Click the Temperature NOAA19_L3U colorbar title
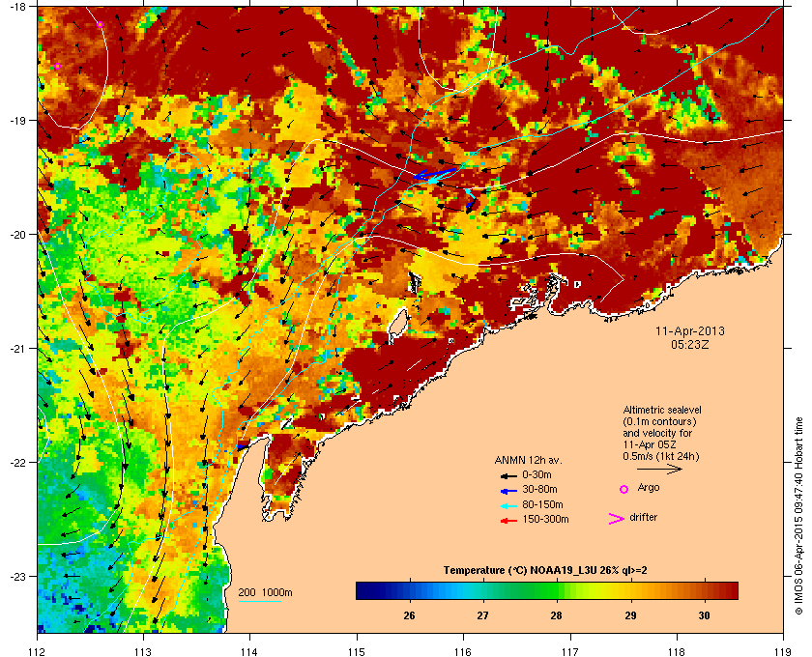812x657 pixels. point(545,571)
